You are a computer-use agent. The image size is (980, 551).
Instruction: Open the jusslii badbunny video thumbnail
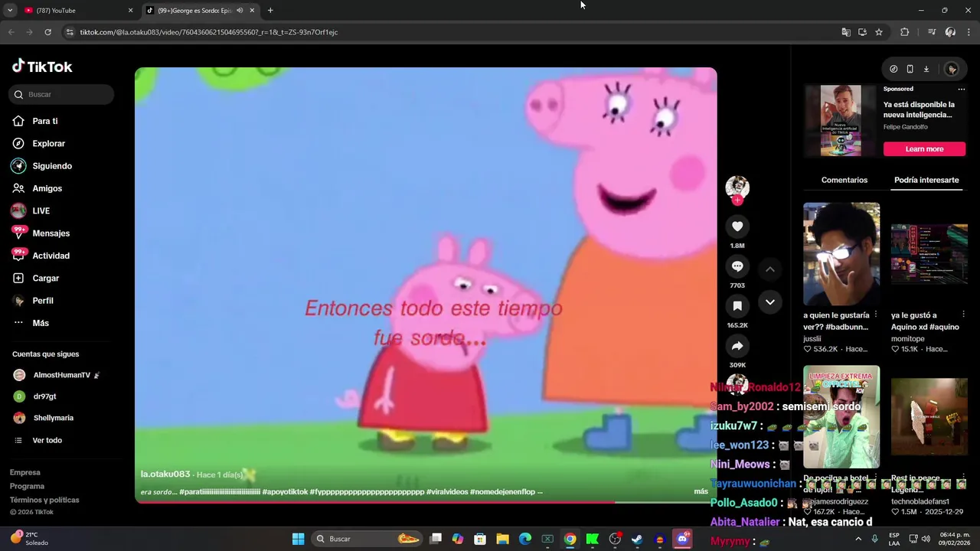coord(841,254)
